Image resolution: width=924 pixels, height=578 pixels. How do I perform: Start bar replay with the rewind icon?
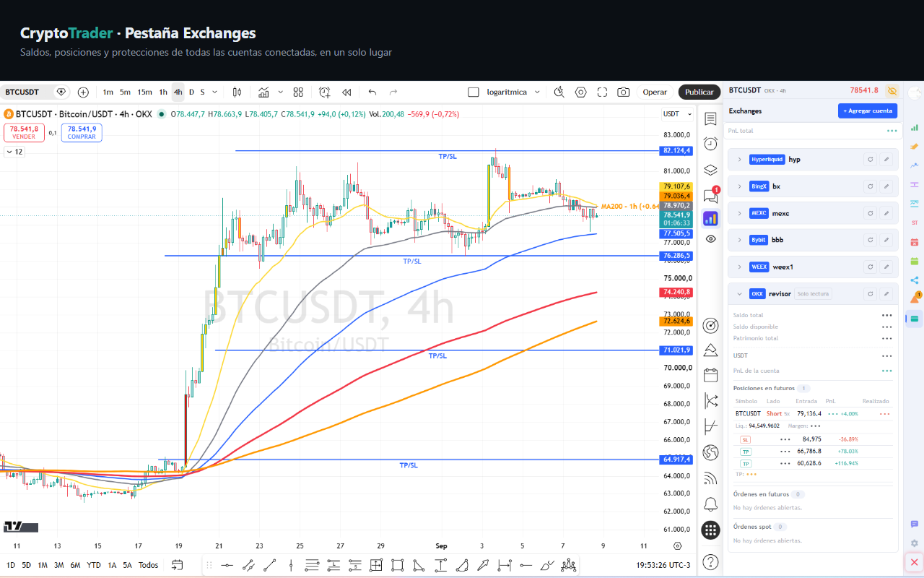346,92
